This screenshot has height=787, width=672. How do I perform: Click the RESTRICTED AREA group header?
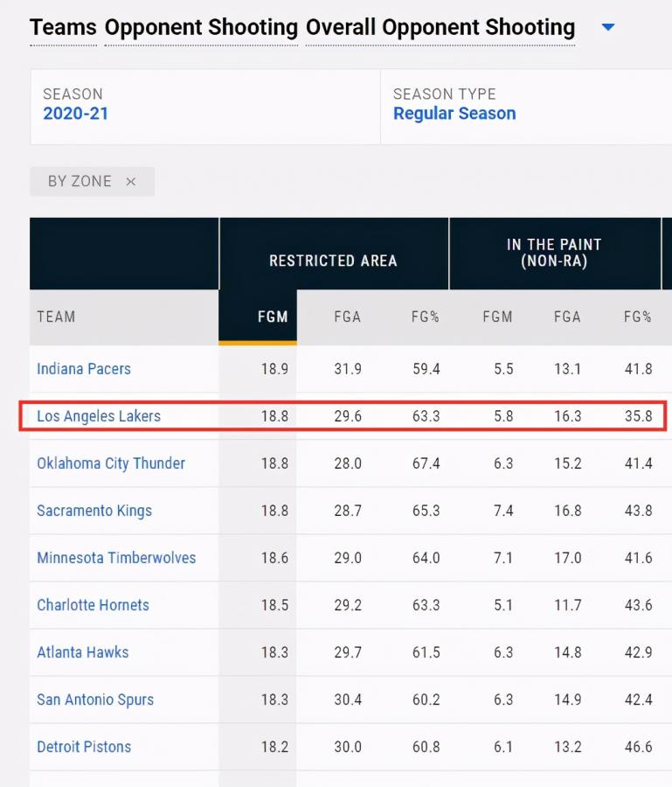coord(334,261)
